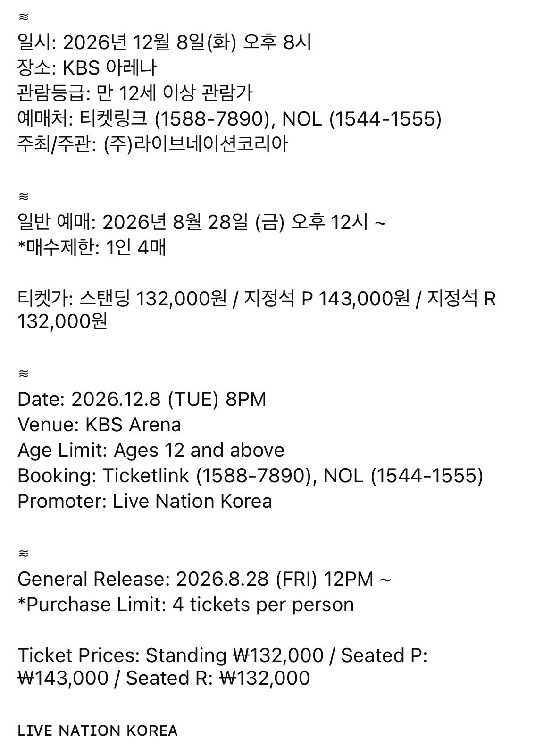
Task: Click the Age Limit: Ages 12 and above line
Action: coord(151,450)
